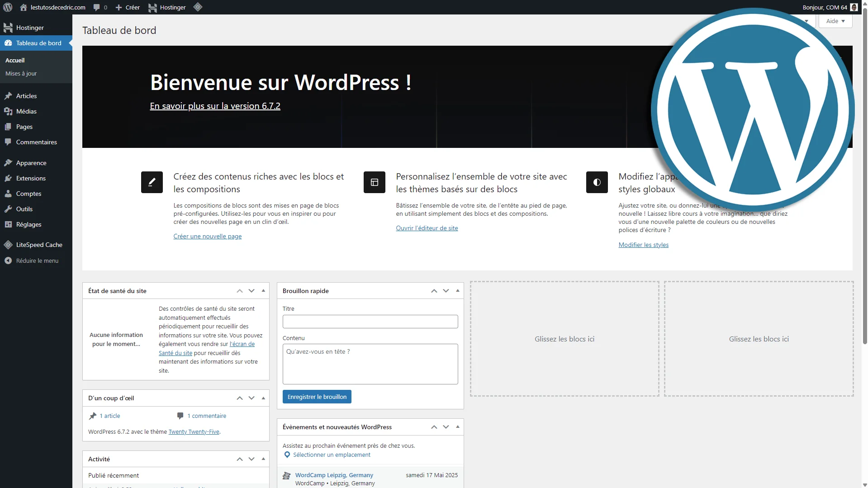Click the "Enregistrer le brouillon" button
Image resolution: width=868 pixels, height=488 pixels.
tap(317, 397)
